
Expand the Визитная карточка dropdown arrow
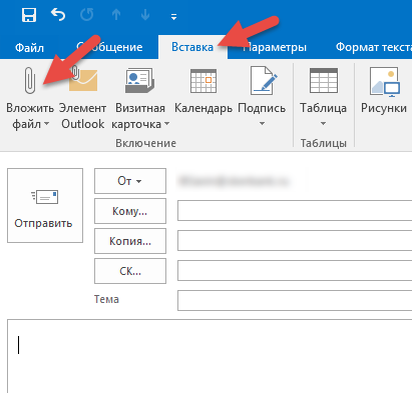click(167, 124)
